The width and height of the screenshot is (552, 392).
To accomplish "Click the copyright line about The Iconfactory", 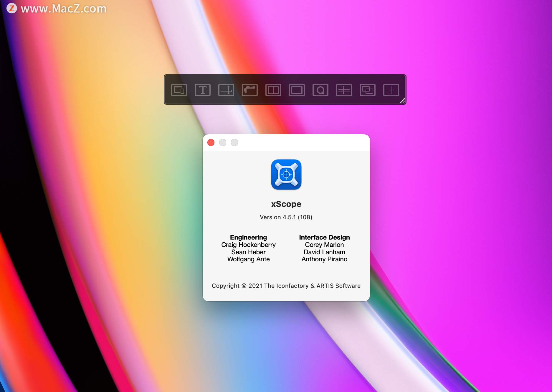I will 286,286.
